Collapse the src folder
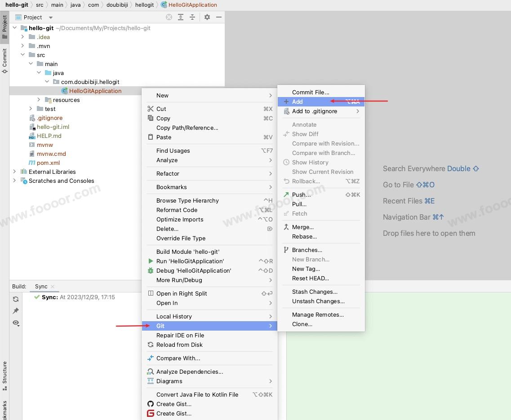This screenshot has height=420, width=511. point(23,55)
